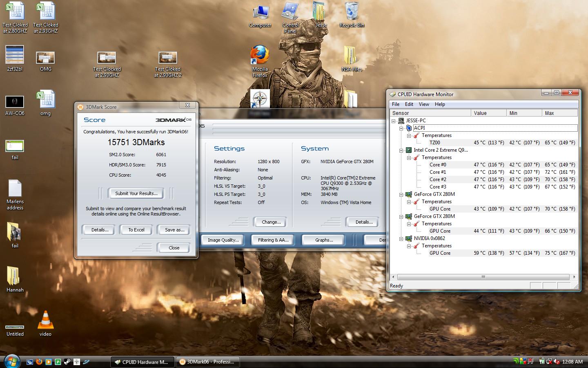The height and width of the screenshot is (368, 588).
Task: Collapse Intel Core 2 Extreme node
Action: (401, 150)
